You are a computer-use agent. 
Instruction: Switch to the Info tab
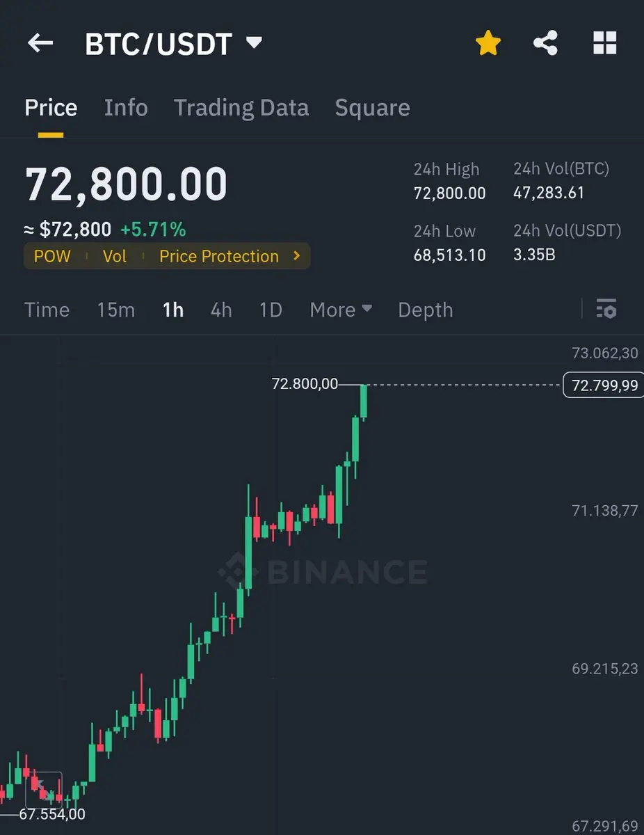coord(126,108)
